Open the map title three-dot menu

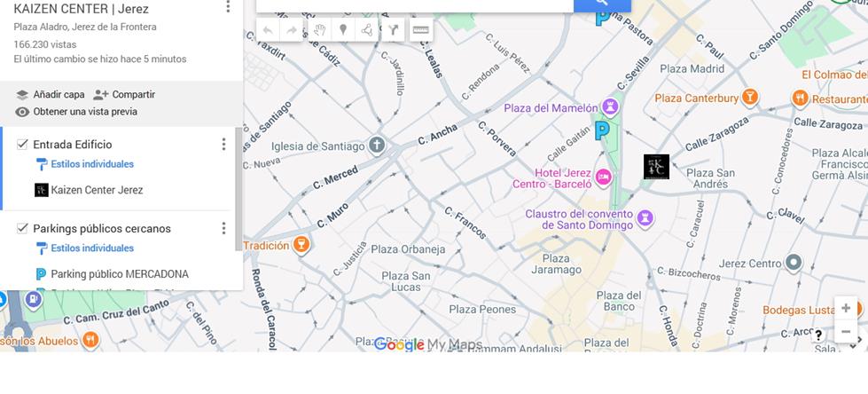(228, 6)
